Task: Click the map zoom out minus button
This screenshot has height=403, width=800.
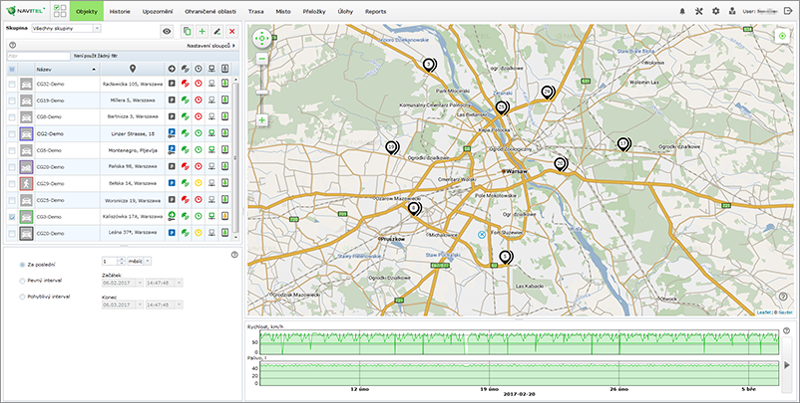Action: 262,59
